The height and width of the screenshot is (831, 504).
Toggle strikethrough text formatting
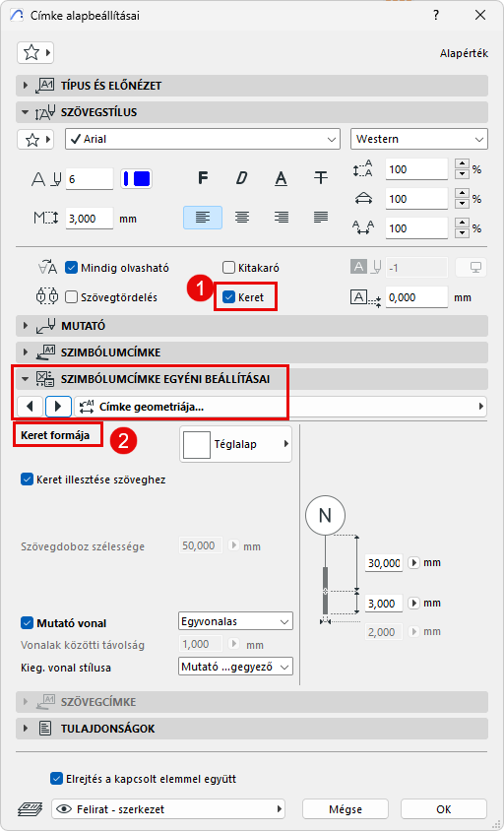(320, 178)
